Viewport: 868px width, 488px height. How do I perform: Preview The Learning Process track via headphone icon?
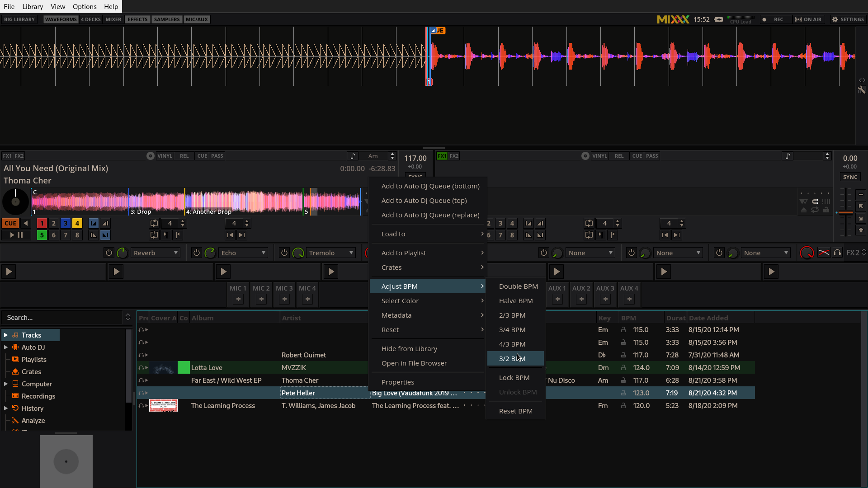141,406
